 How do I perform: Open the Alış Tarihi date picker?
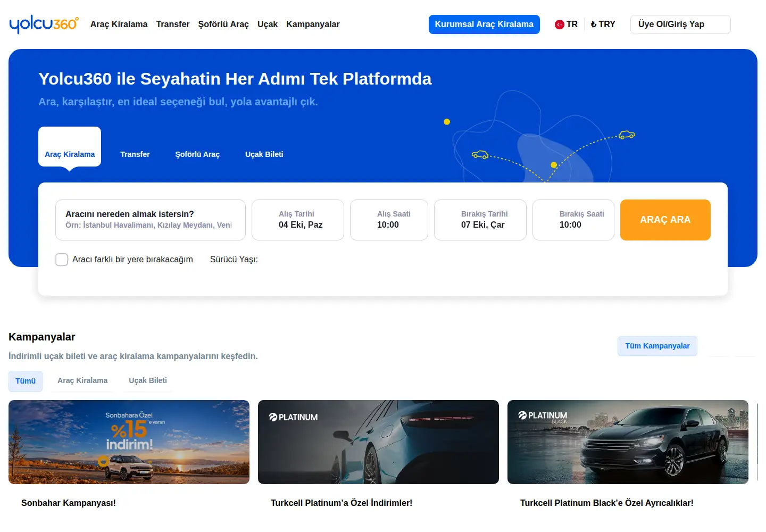[x=298, y=220]
